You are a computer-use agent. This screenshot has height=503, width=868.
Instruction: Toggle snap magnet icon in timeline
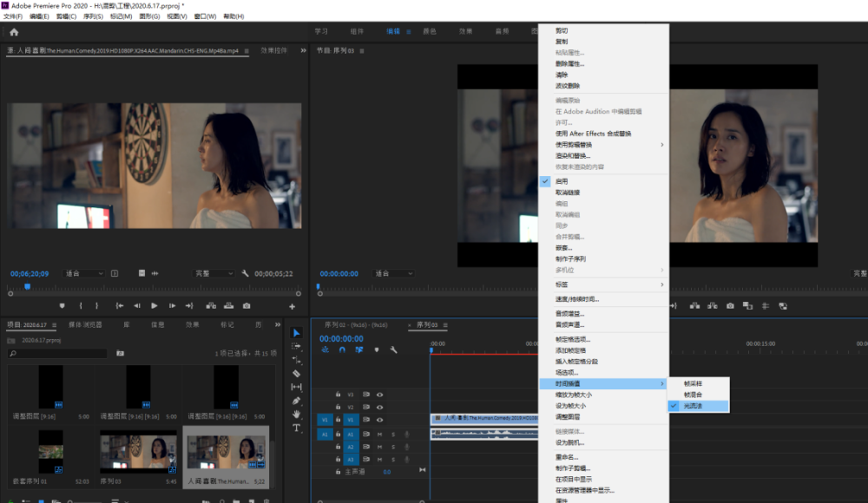342,350
